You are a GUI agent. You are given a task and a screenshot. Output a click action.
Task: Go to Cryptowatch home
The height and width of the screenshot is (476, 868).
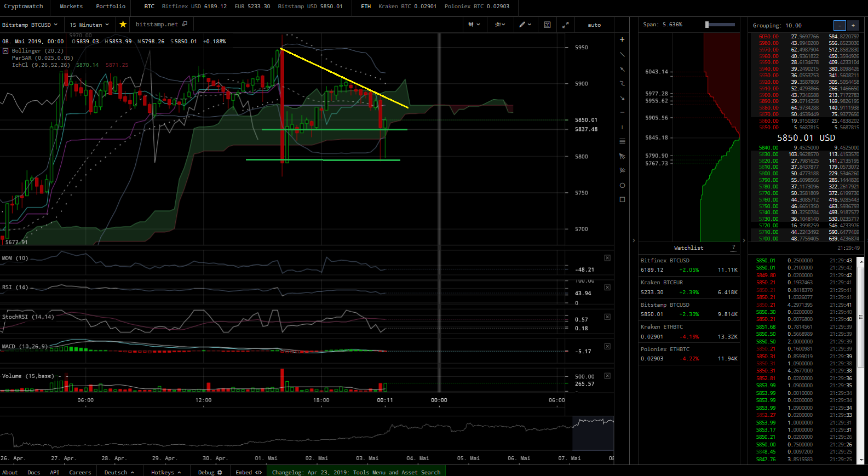24,7
